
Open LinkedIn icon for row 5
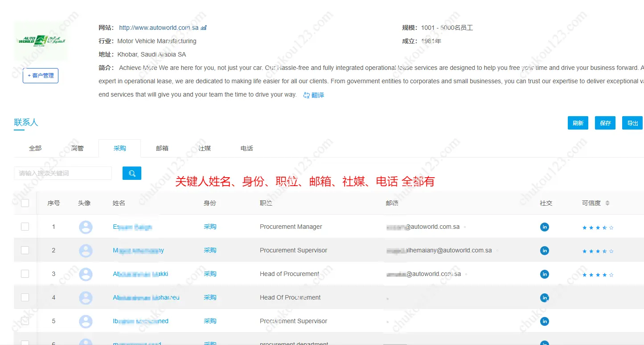(544, 321)
